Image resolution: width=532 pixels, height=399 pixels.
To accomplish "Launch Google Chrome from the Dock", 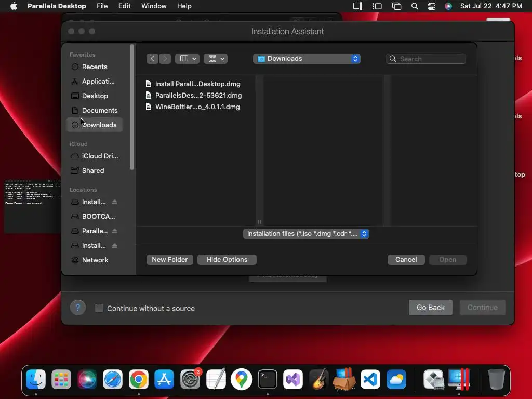I will [x=138, y=379].
